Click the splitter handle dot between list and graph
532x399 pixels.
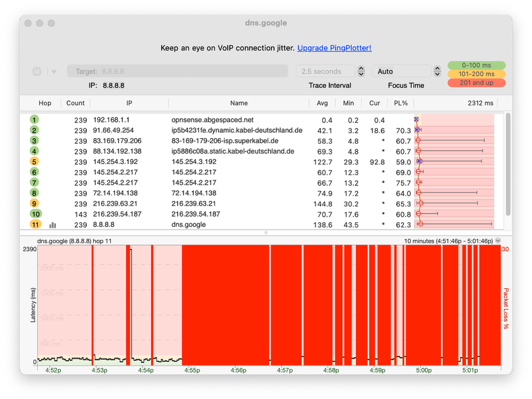coord(266,233)
